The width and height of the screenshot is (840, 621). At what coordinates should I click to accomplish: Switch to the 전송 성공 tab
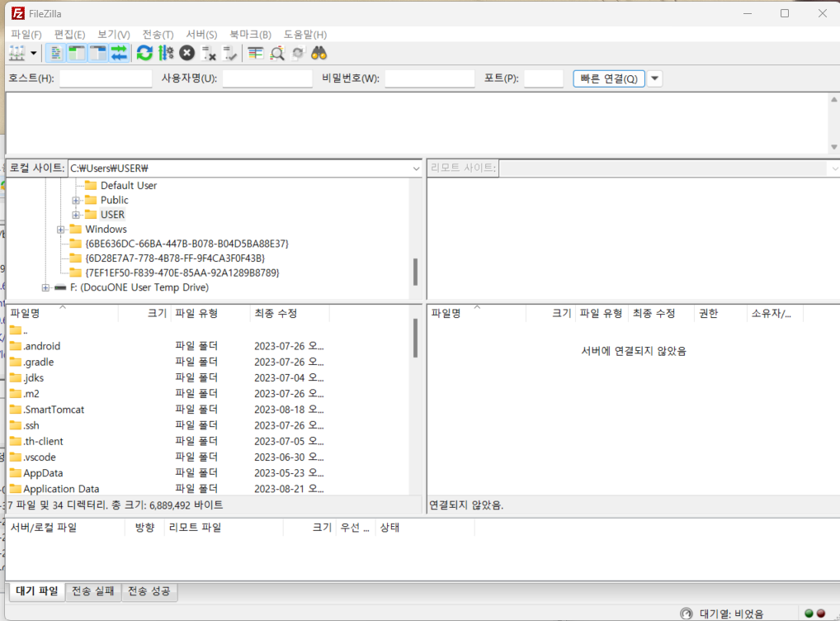coord(149,591)
